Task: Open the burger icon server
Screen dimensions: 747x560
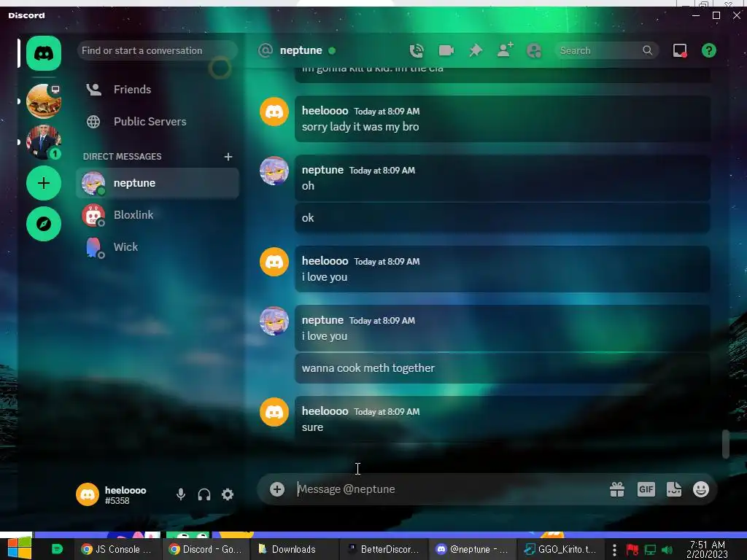Action: pyautogui.click(x=43, y=101)
